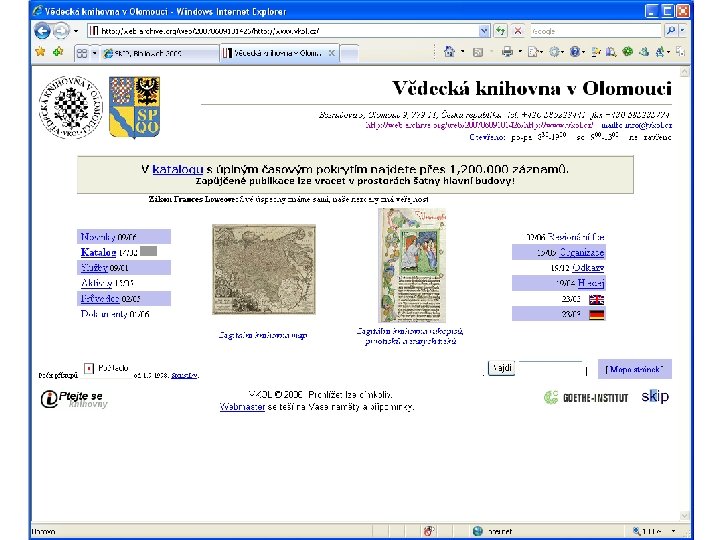Refresh the page with the green arrows icon
Viewport: 720px width, 540px height.
[501, 31]
